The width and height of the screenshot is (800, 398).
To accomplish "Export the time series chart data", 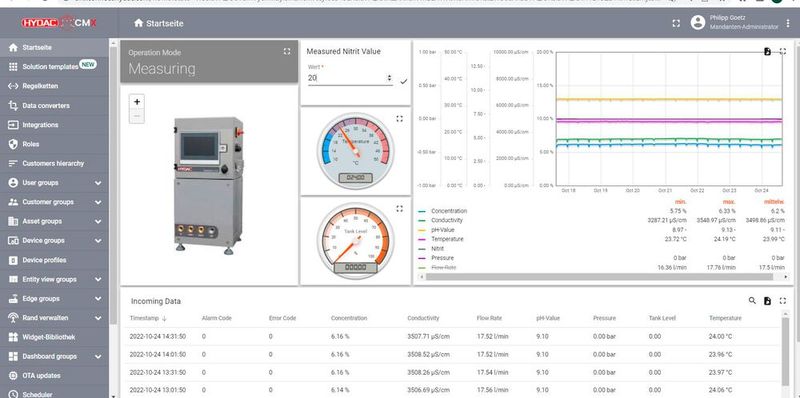I will pos(767,52).
